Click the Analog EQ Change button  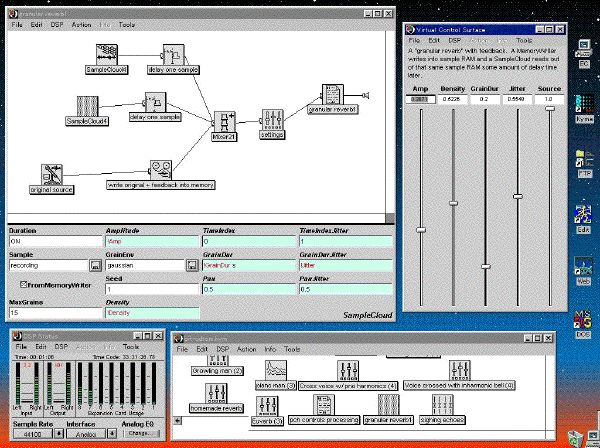(141, 433)
